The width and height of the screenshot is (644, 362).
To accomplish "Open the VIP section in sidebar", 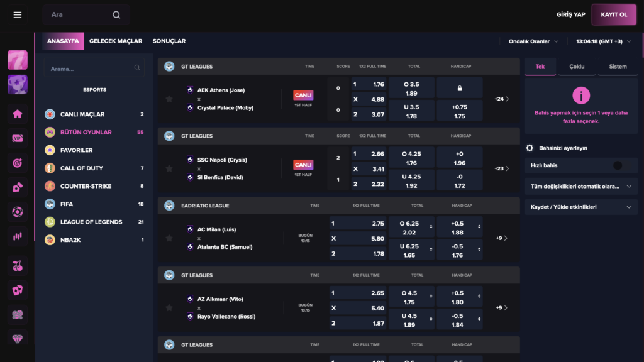I will point(18,138).
